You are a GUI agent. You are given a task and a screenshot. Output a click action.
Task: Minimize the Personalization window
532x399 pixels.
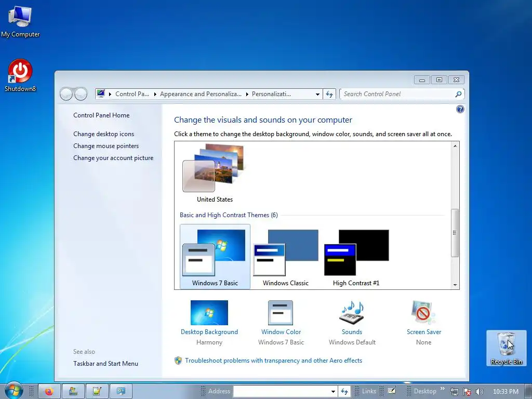(x=422, y=80)
